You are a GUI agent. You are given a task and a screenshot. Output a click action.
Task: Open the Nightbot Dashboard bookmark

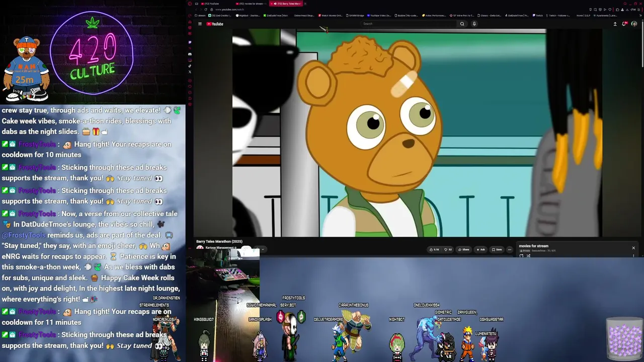[x=249, y=16]
